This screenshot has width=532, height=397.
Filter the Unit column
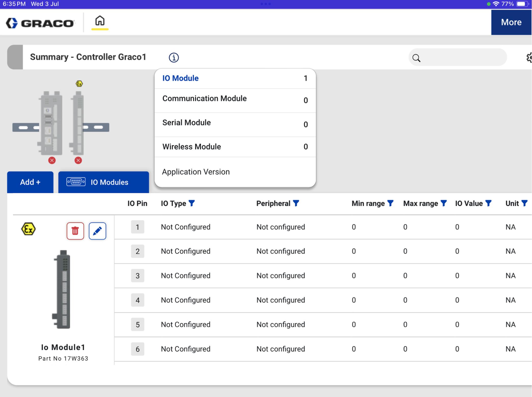click(x=524, y=203)
